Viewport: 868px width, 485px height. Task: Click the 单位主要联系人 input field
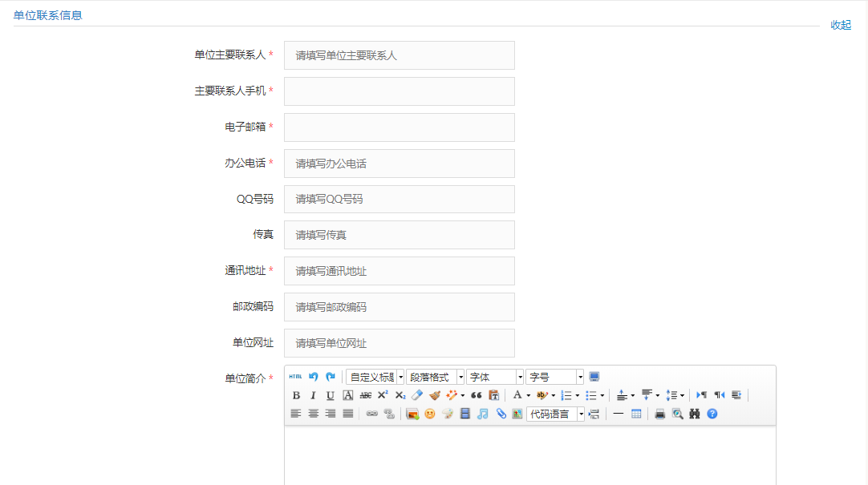click(399, 55)
